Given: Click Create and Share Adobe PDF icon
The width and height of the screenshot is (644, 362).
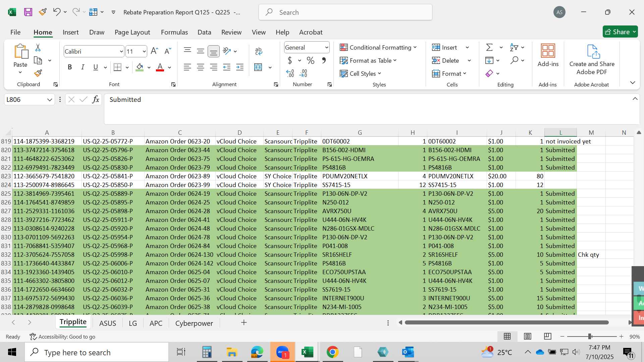Looking at the screenshot, I should click(x=592, y=60).
